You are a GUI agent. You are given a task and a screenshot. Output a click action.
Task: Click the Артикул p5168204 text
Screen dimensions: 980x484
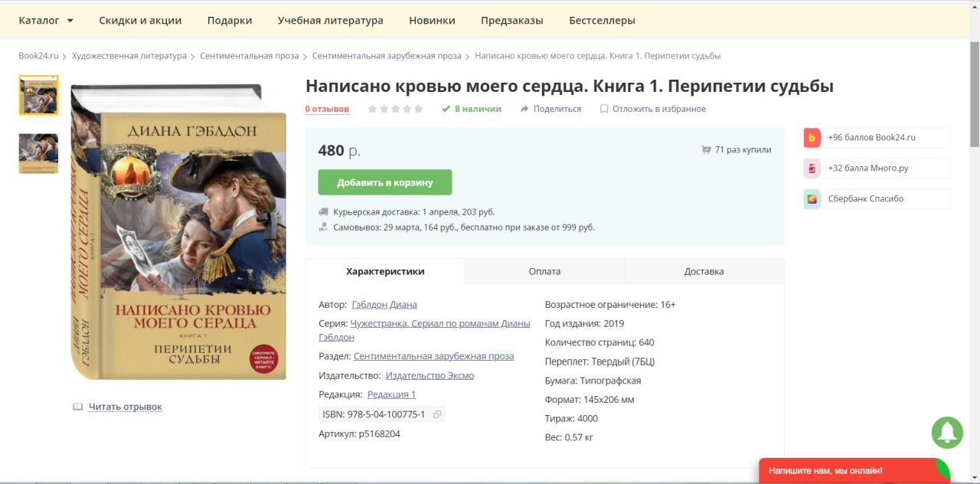(x=359, y=434)
